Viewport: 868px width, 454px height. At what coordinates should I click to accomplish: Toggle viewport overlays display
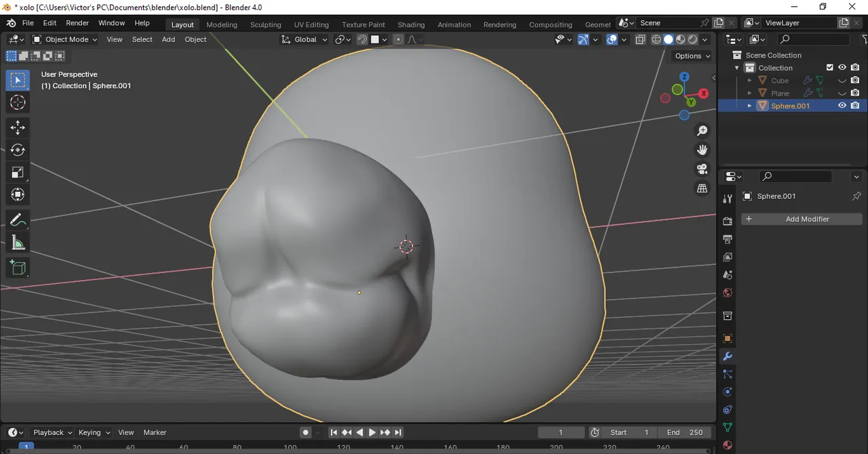[612, 39]
